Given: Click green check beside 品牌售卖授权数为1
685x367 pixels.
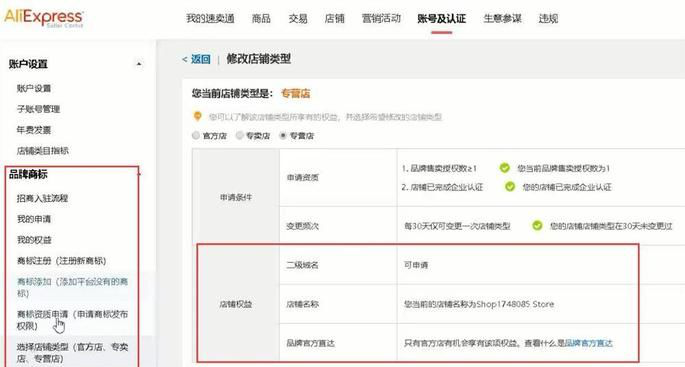Looking at the screenshot, I should click(504, 168).
